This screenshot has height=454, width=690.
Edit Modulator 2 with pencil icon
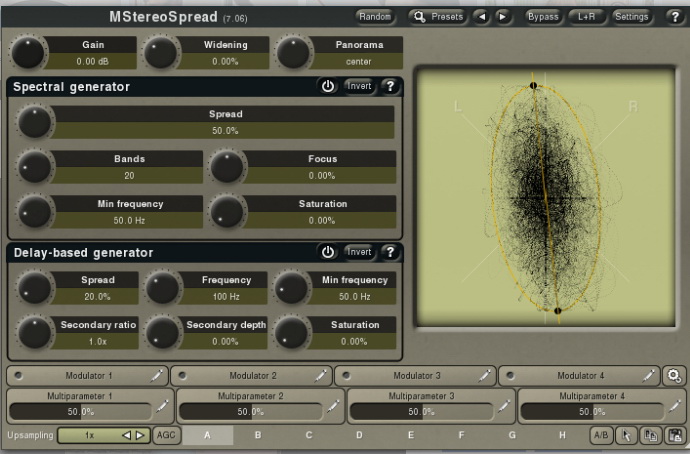click(x=320, y=376)
